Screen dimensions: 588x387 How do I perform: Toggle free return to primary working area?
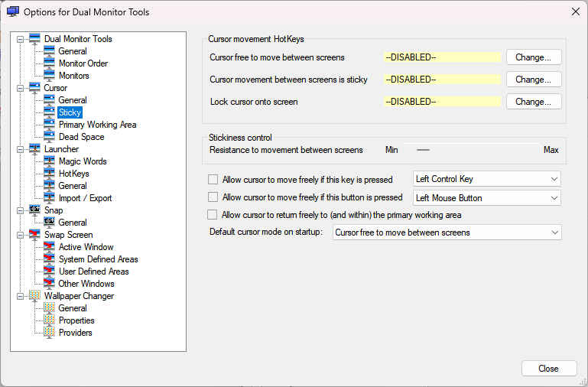(x=213, y=215)
